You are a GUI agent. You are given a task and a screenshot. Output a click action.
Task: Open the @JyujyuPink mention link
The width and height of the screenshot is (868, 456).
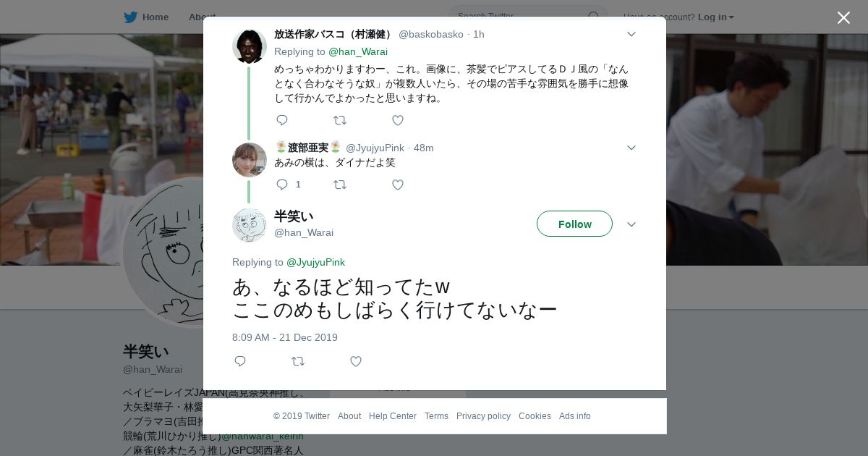315,262
